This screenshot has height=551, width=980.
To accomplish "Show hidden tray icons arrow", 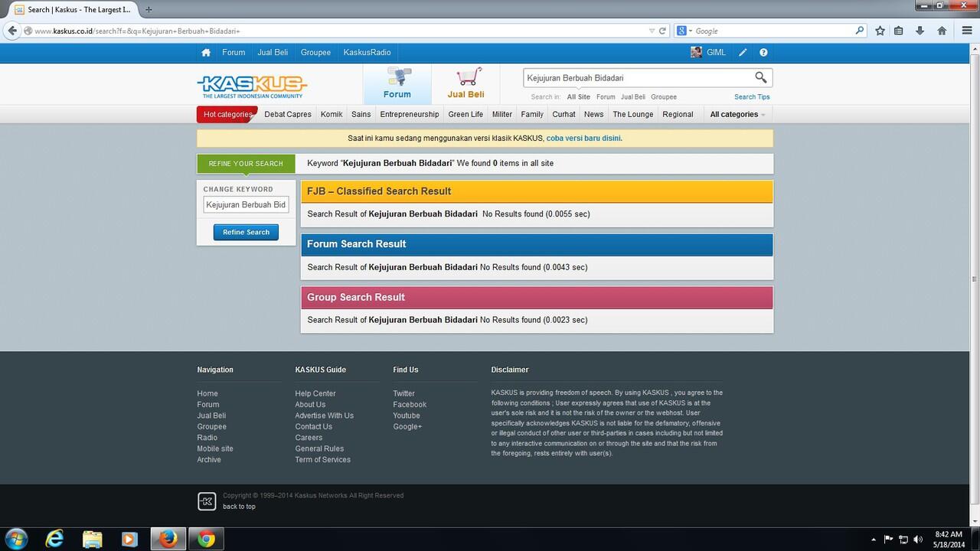I will pos(874,540).
